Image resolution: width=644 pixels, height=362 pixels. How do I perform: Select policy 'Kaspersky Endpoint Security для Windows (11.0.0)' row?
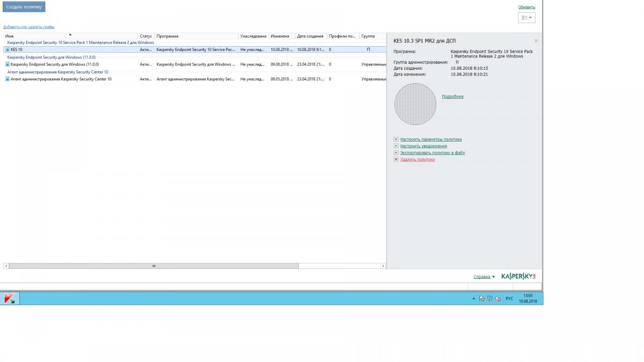(x=194, y=64)
